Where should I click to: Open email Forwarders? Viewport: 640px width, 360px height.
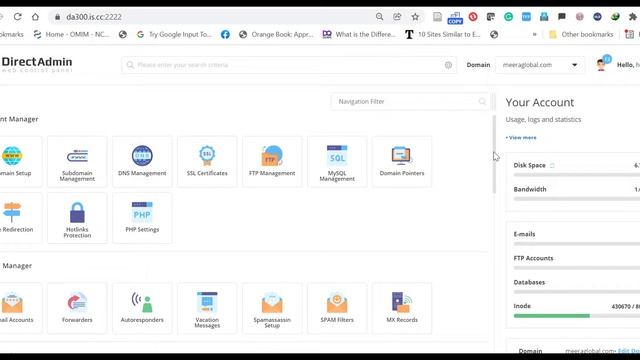pos(77,309)
